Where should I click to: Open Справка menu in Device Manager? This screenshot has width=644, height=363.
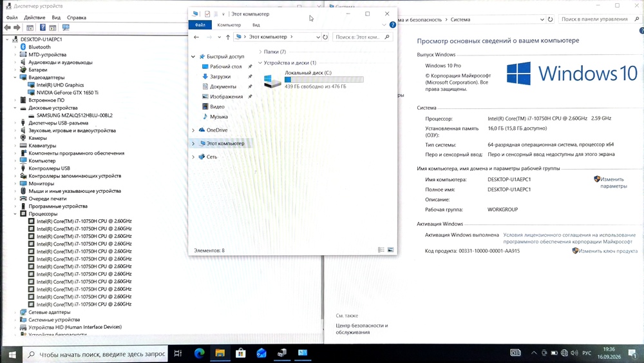(77, 17)
